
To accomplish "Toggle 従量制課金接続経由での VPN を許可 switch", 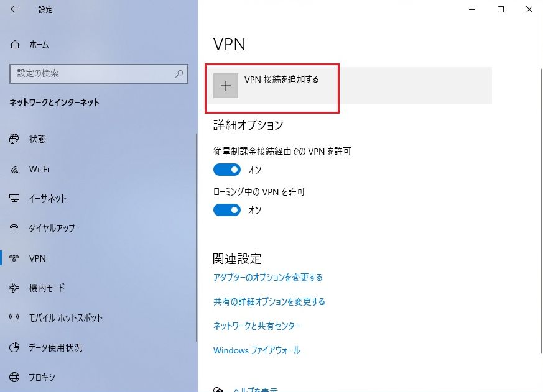I will click(x=227, y=170).
